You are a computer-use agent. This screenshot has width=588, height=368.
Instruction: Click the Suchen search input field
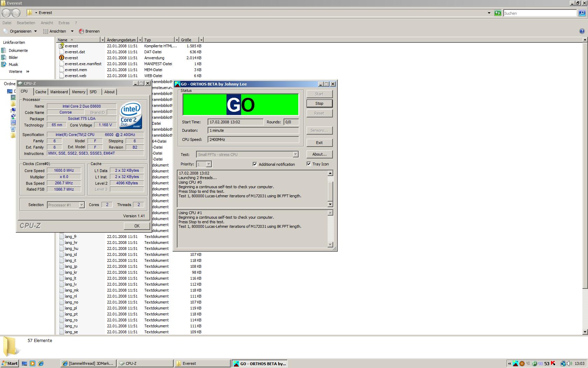click(x=540, y=13)
